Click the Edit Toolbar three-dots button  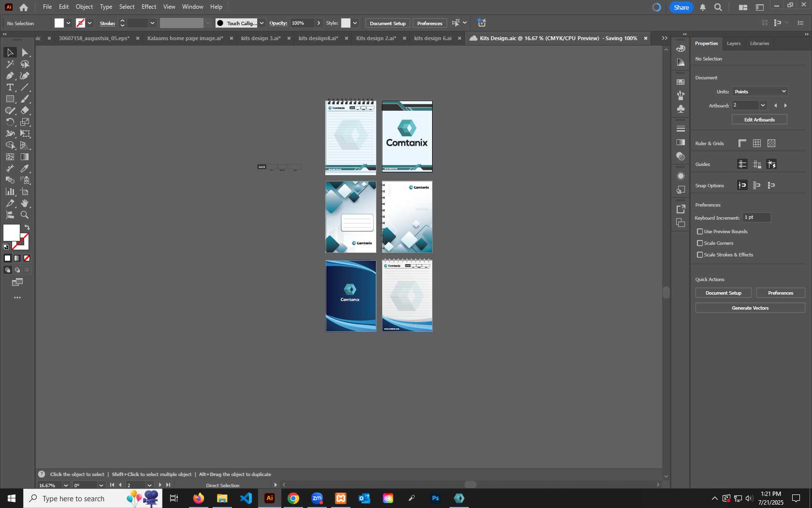click(x=17, y=298)
